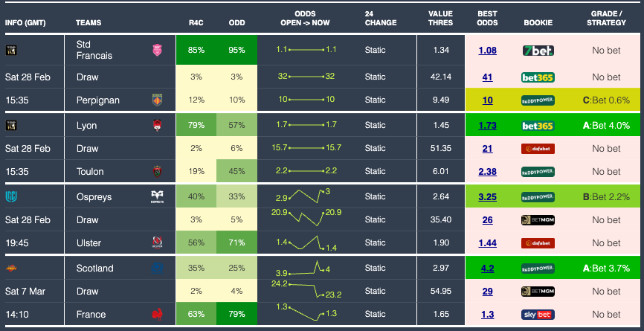Click the France rooster team icon
The image size is (644, 331).
(x=158, y=314)
